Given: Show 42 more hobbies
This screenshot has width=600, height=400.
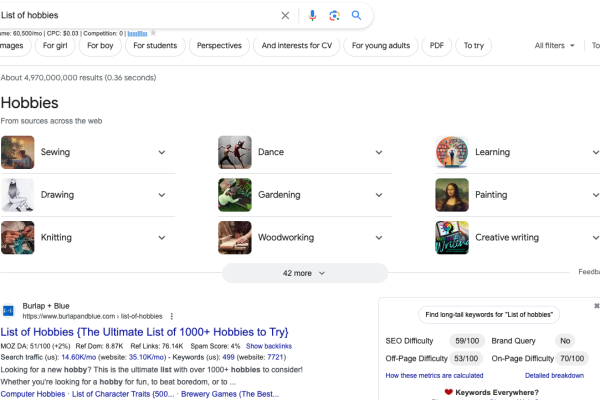Looking at the screenshot, I should click(305, 273).
